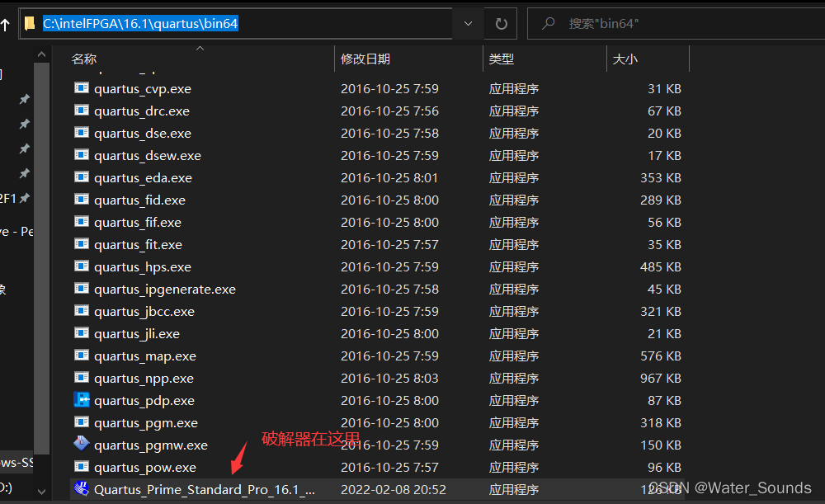Viewport: 825px width, 504px height.
Task: Select file name quartus_map.exe
Action: (x=145, y=356)
